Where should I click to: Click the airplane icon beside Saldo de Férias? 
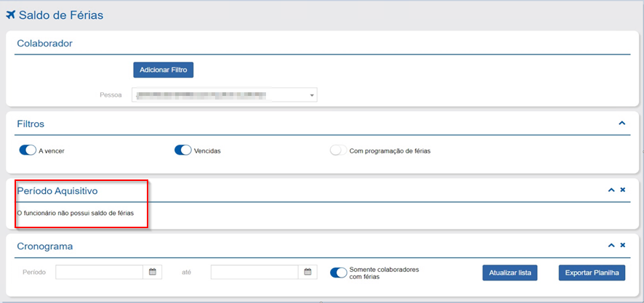pos(11,15)
